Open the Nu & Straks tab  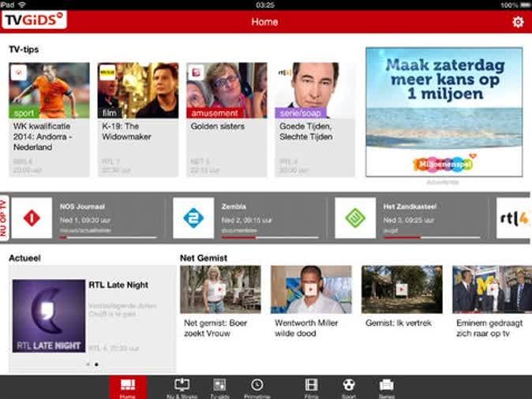coord(182,388)
